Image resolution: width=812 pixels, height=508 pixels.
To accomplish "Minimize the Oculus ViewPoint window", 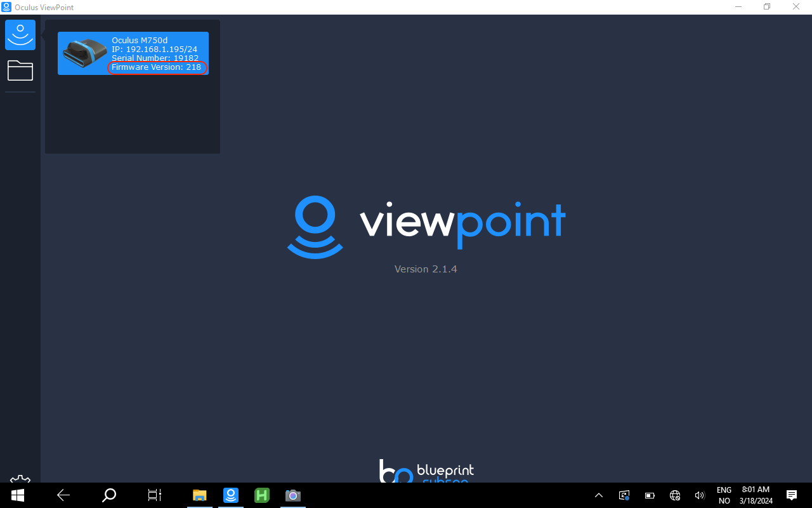I will pyautogui.click(x=738, y=7).
